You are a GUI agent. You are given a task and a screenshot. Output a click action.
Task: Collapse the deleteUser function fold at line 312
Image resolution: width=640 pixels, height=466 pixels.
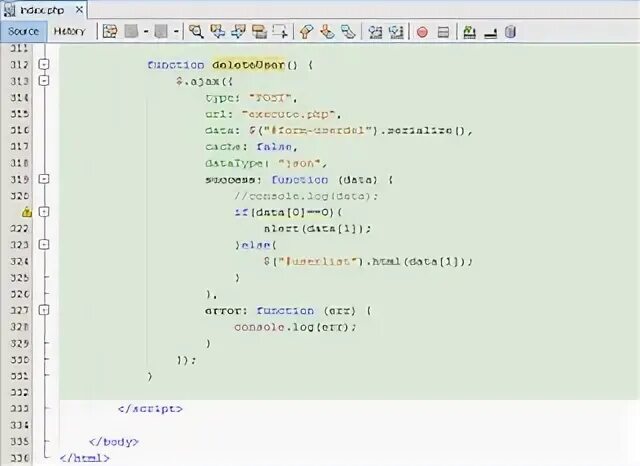point(44,64)
